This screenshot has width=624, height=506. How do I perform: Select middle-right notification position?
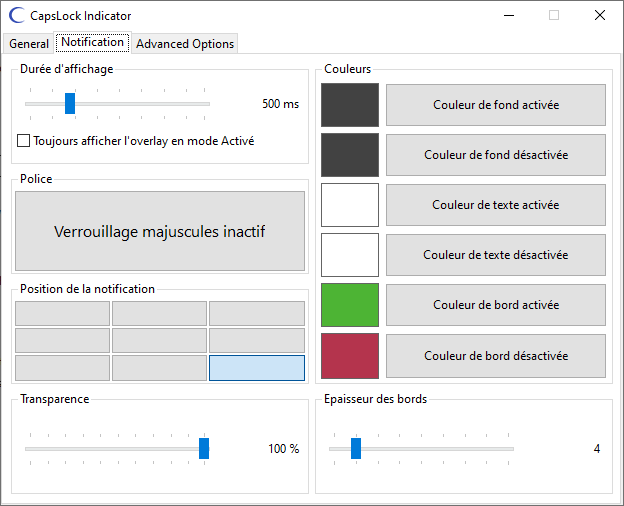pyautogui.click(x=257, y=340)
